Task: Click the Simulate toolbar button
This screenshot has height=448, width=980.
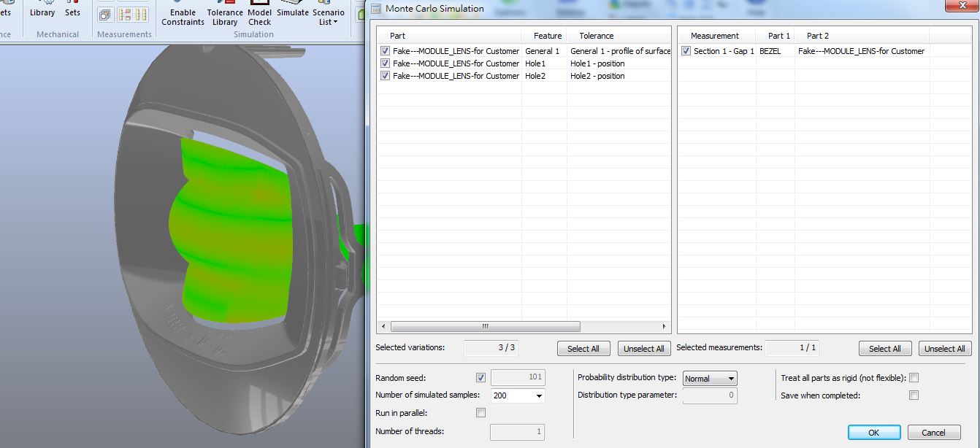Action: [x=293, y=9]
